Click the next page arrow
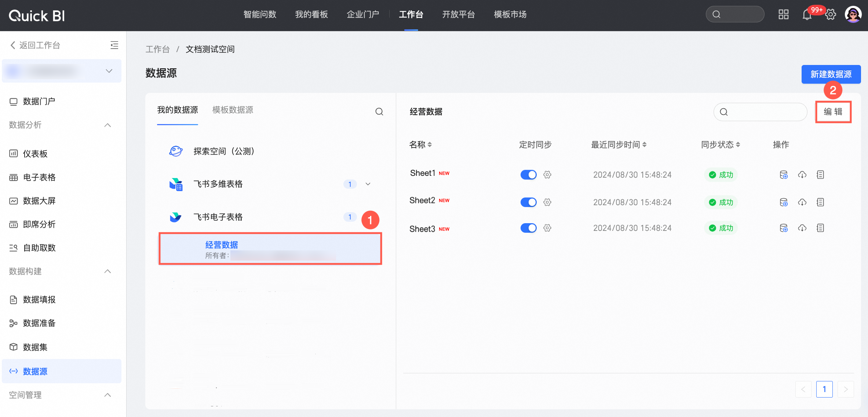 [x=846, y=389]
